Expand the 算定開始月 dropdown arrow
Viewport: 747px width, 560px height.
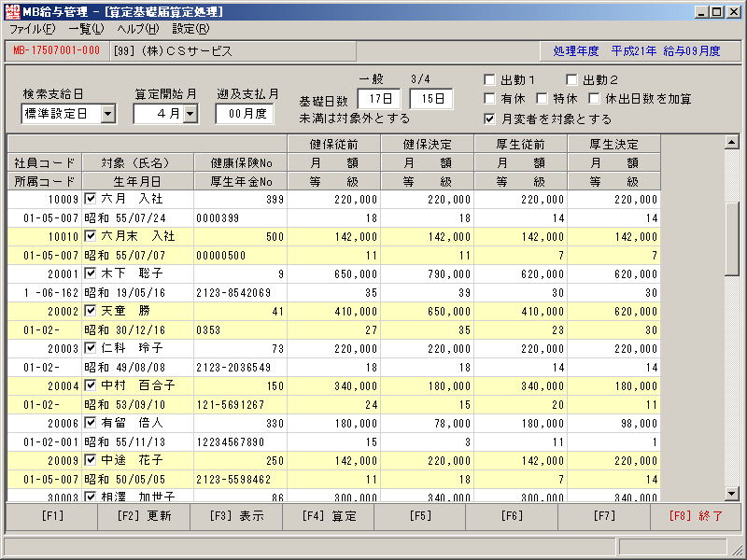pos(190,114)
